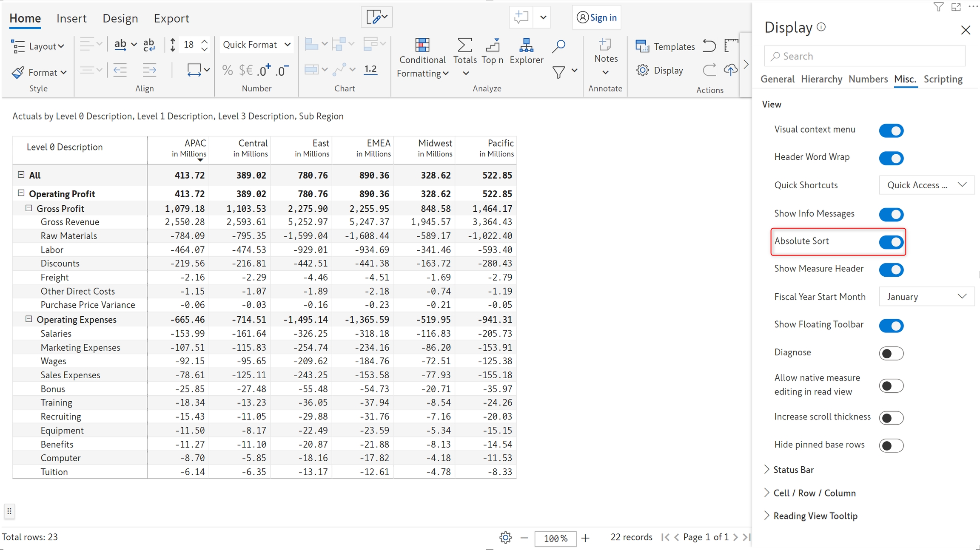The height and width of the screenshot is (550, 980).
Task: Click the search magnifier icon in ribbon
Action: 558,46
